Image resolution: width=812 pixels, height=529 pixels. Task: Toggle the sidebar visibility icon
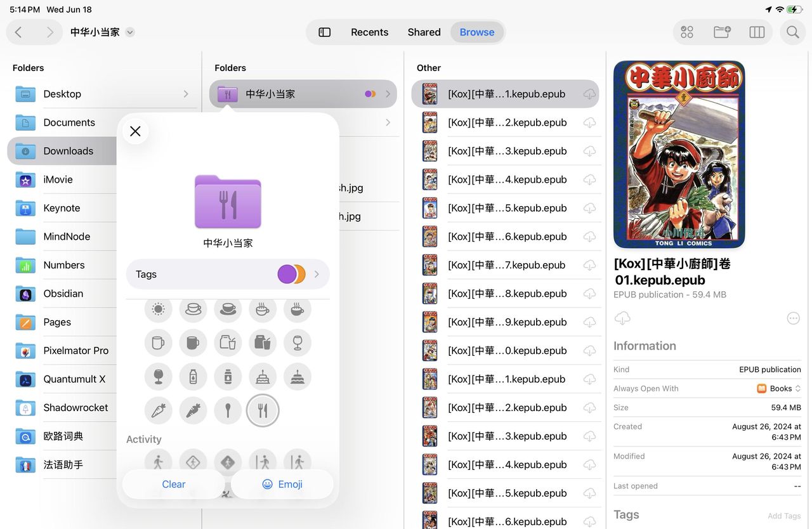click(324, 32)
